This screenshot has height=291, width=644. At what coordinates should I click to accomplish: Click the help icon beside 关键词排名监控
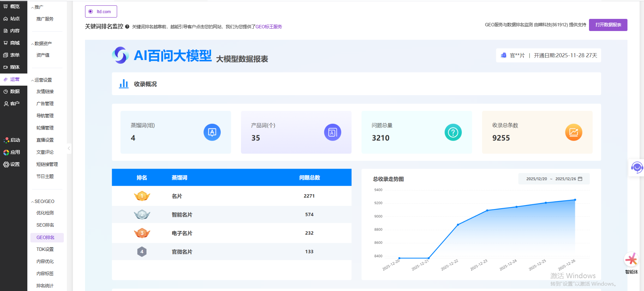(x=127, y=27)
